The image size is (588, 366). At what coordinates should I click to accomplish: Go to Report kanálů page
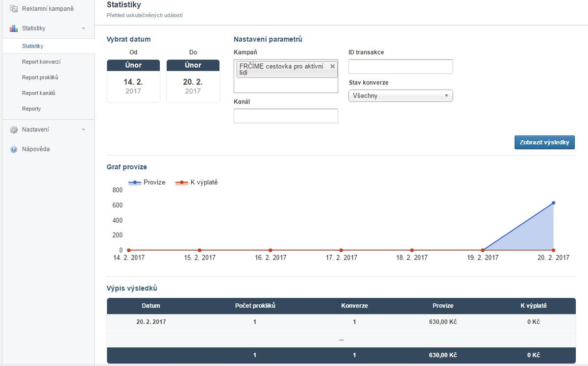tap(39, 93)
